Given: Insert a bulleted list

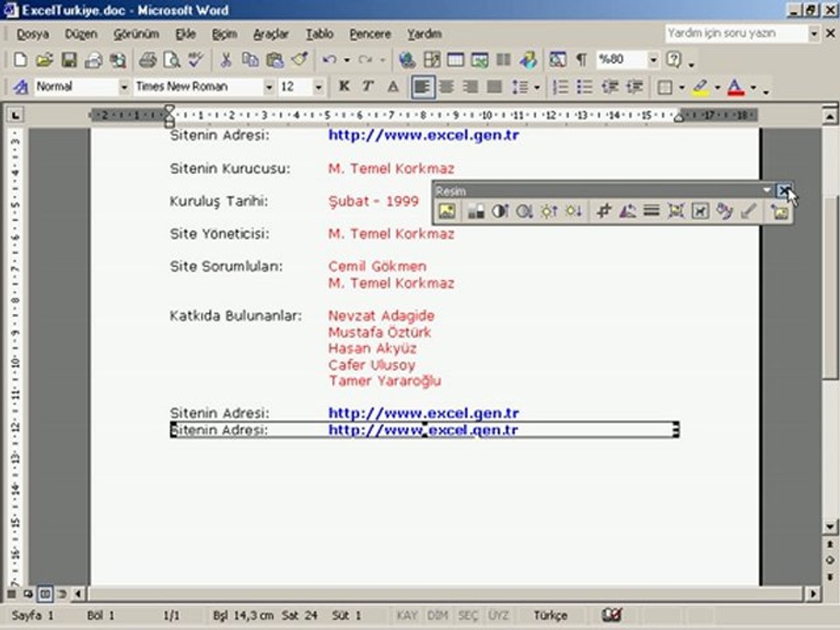Looking at the screenshot, I should [x=584, y=87].
